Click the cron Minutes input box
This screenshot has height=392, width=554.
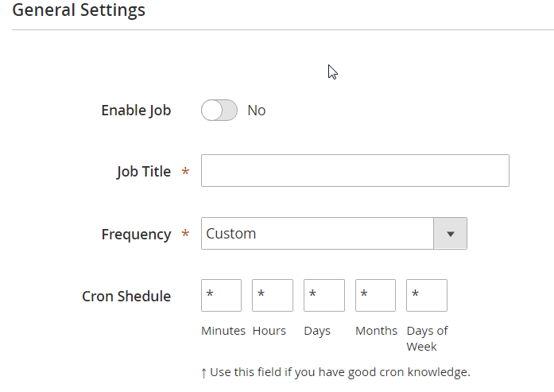[x=221, y=295]
